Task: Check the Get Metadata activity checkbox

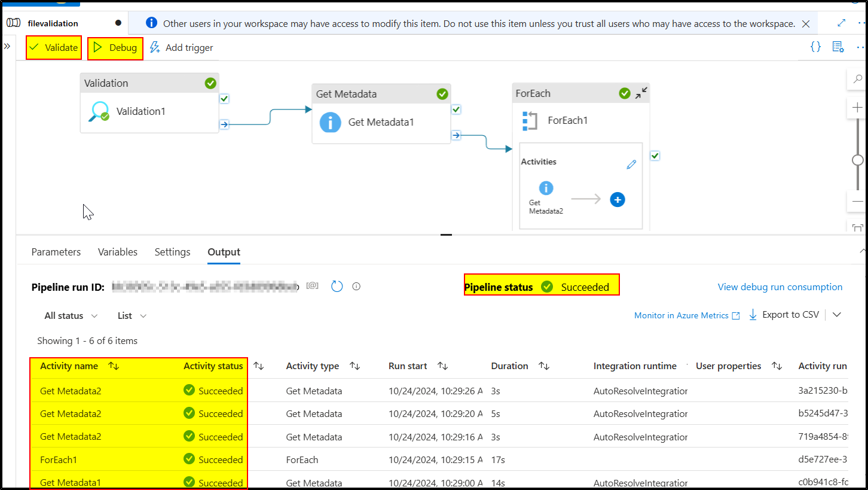Action: click(x=456, y=109)
